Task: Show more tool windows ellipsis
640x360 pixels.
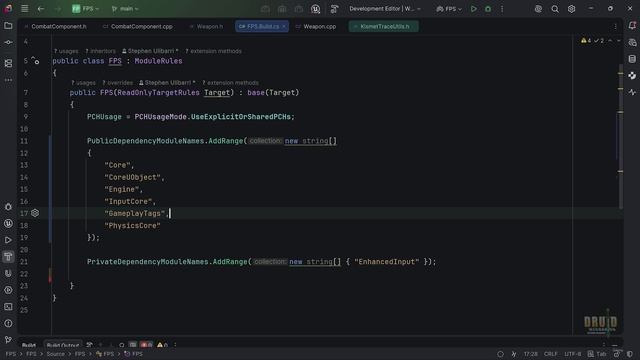Action: coord(8,80)
